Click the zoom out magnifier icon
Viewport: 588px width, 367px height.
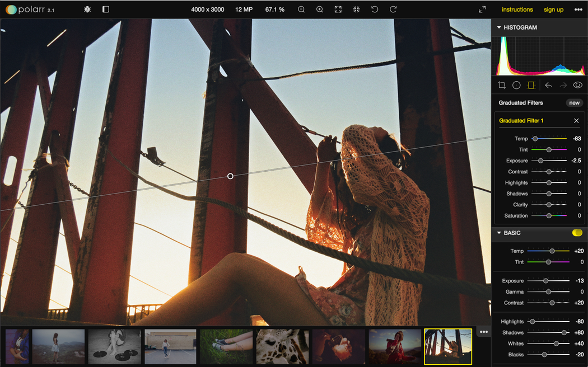click(x=301, y=10)
